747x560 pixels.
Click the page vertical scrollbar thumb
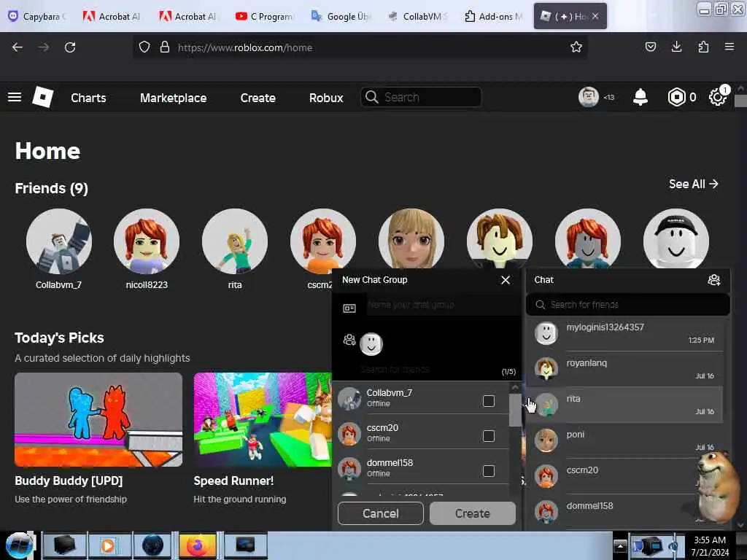740,101
